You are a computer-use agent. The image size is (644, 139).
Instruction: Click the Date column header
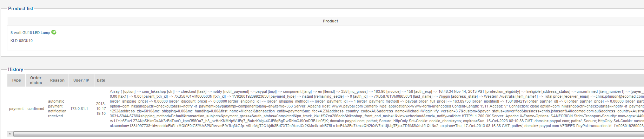pos(101,80)
